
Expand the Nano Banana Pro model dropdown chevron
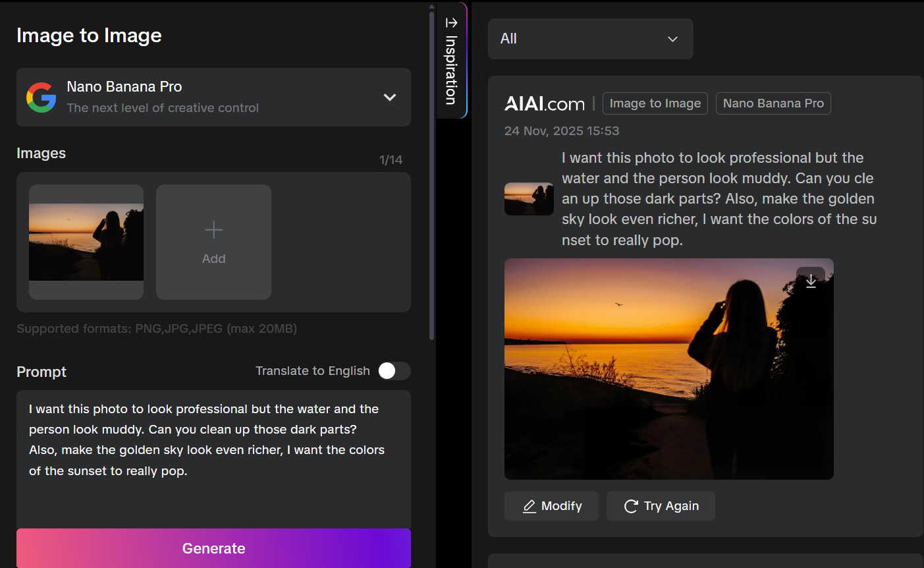[x=390, y=98]
